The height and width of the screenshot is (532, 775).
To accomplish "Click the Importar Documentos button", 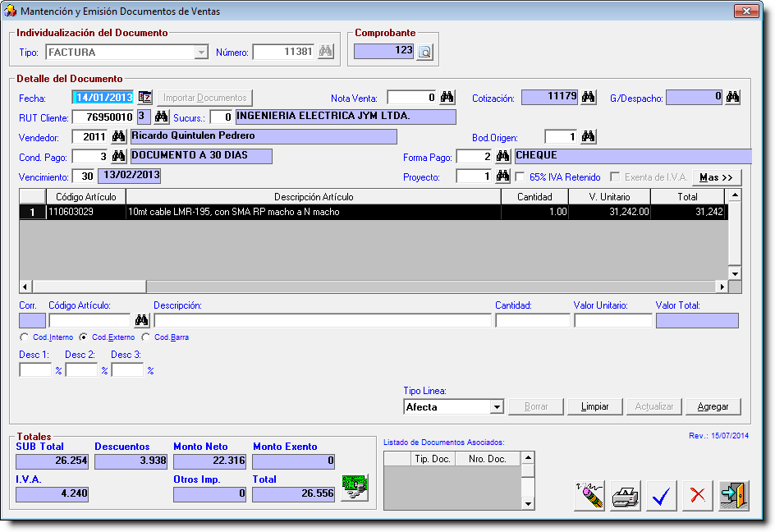I will 204,98.
